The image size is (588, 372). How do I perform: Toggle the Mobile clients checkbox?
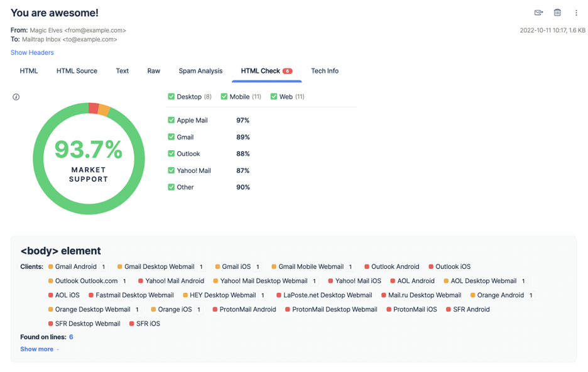point(224,97)
